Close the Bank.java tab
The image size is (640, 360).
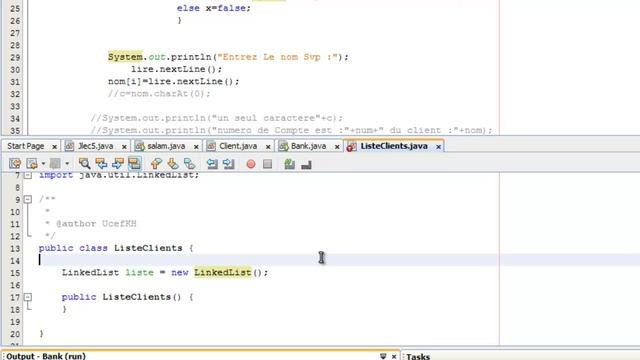[337, 147]
